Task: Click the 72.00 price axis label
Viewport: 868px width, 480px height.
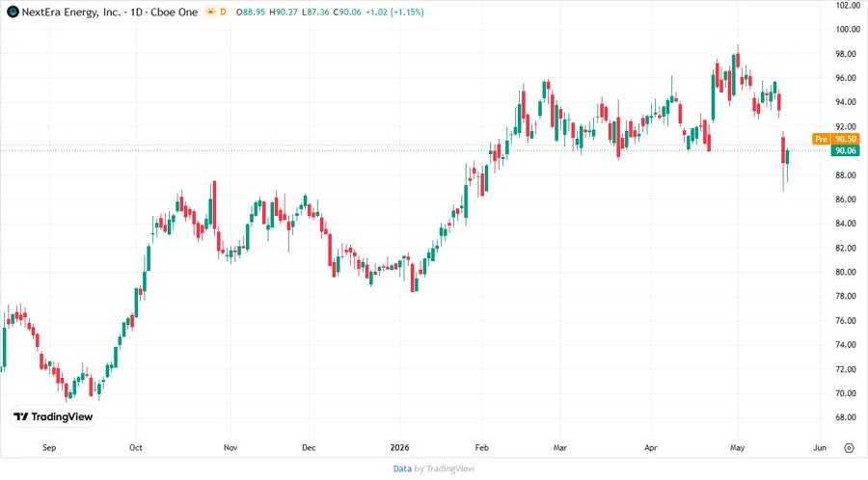Action: (845, 369)
